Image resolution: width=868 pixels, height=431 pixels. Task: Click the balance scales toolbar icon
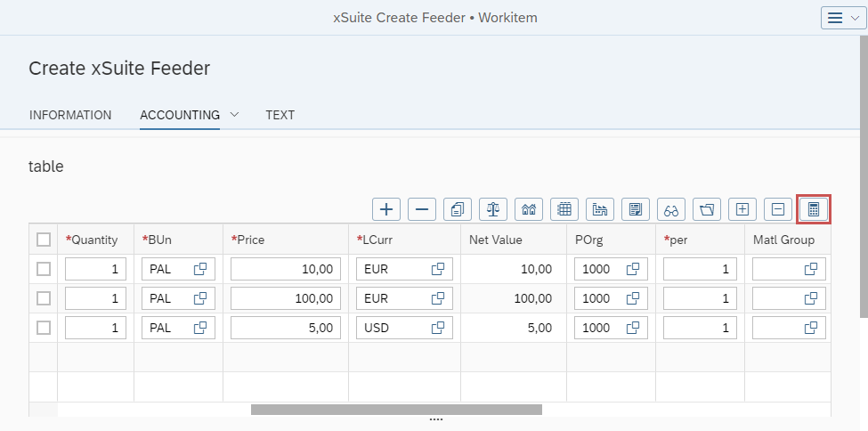point(492,209)
